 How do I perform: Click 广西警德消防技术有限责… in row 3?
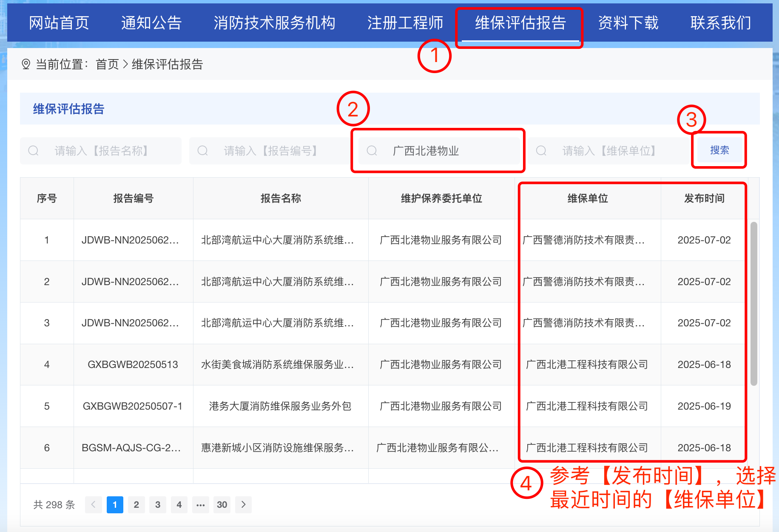click(x=583, y=323)
